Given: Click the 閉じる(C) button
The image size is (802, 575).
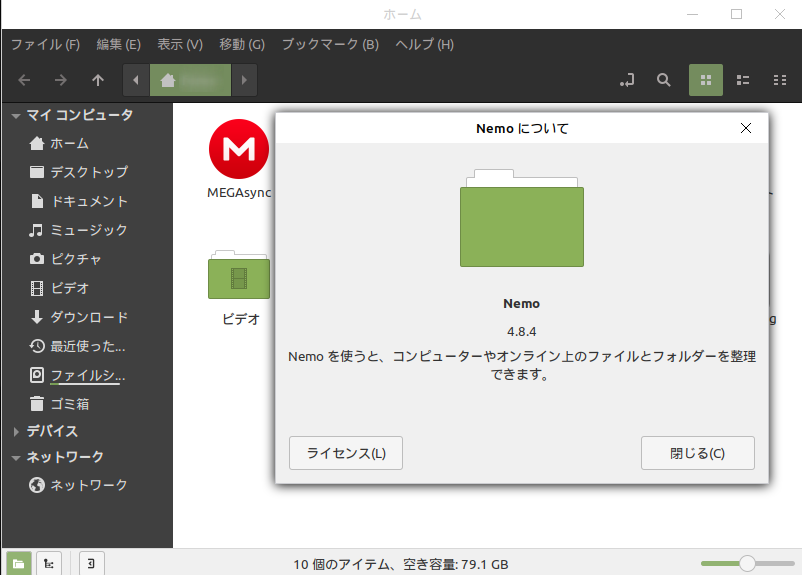Looking at the screenshot, I should pyautogui.click(x=698, y=453).
